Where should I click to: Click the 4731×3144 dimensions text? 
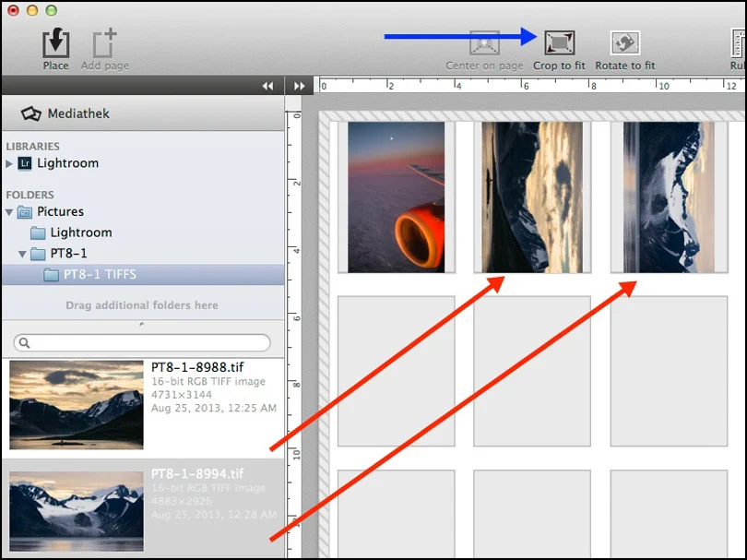click(182, 395)
